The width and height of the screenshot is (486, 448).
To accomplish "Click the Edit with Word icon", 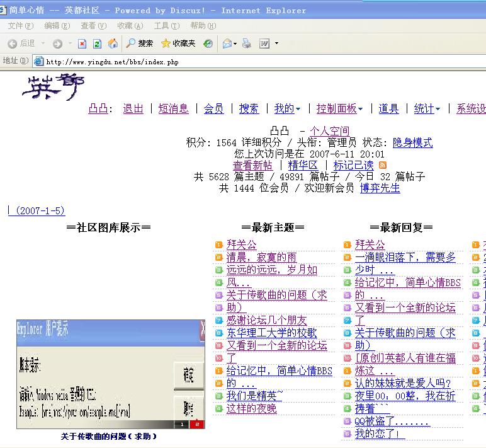I will [x=264, y=43].
